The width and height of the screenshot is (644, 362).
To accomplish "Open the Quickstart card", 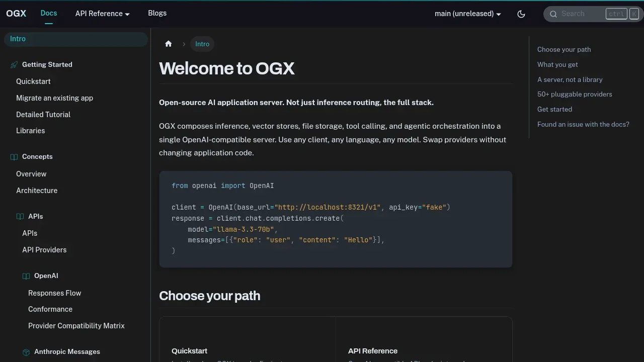I will (248, 340).
